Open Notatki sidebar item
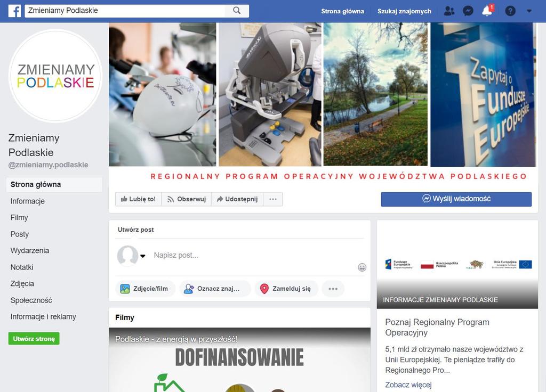This screenshot has height=392, width=546. 22,267
